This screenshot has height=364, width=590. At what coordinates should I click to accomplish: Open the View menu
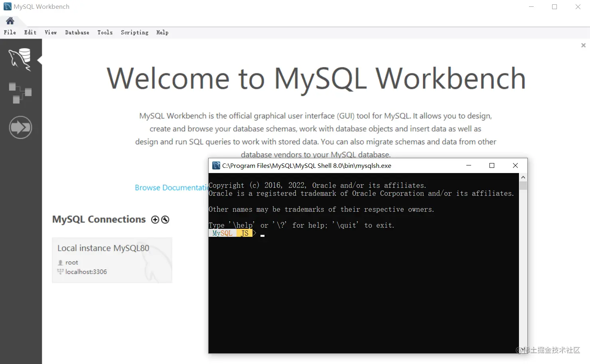(51, 33)
